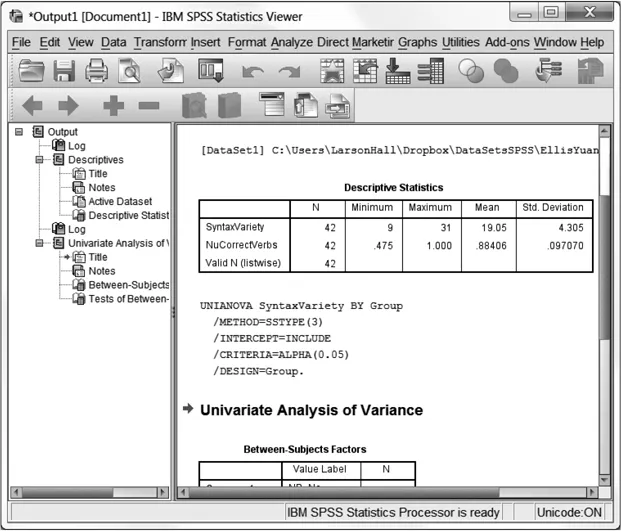Click the Print icon in toolbar
Viewport: 621px width, 531px height.
coord(97,69)
